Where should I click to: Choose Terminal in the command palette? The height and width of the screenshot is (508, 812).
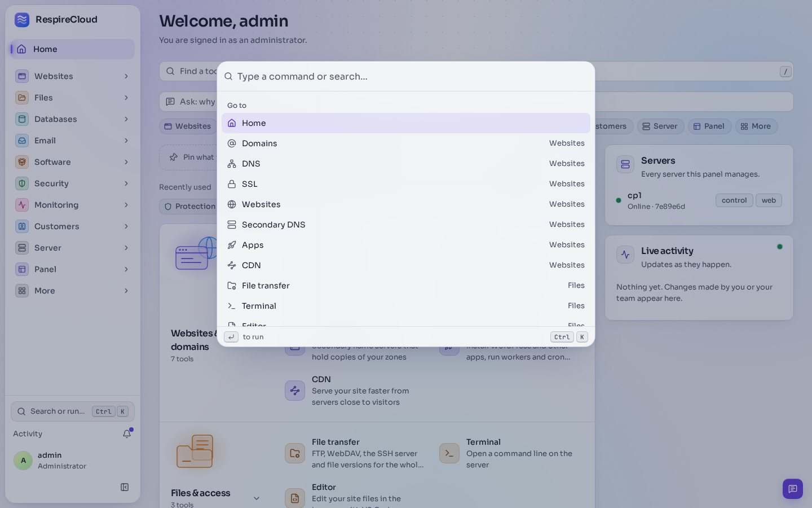pyautogui.click(x=406, y=306)
